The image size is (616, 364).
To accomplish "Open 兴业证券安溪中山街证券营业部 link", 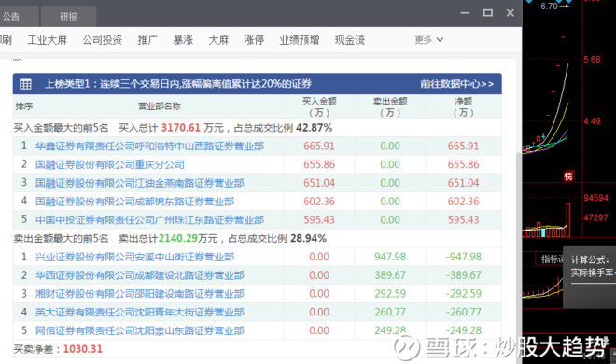I will pyautogui.click(x=134, y=258).
